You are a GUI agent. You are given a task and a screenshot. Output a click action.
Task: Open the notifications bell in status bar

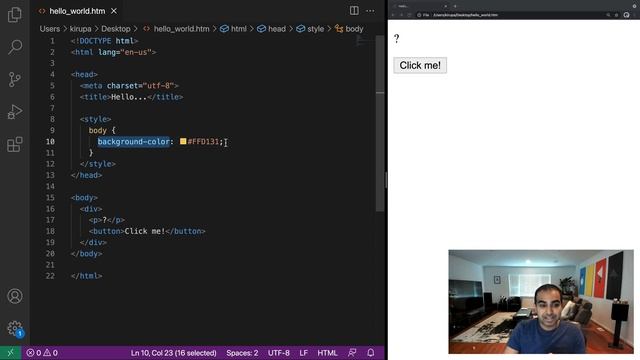point(371,353)
